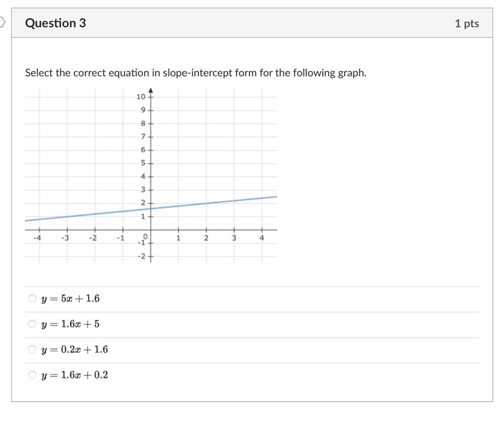Click the 1 pts label

[467, 23]
